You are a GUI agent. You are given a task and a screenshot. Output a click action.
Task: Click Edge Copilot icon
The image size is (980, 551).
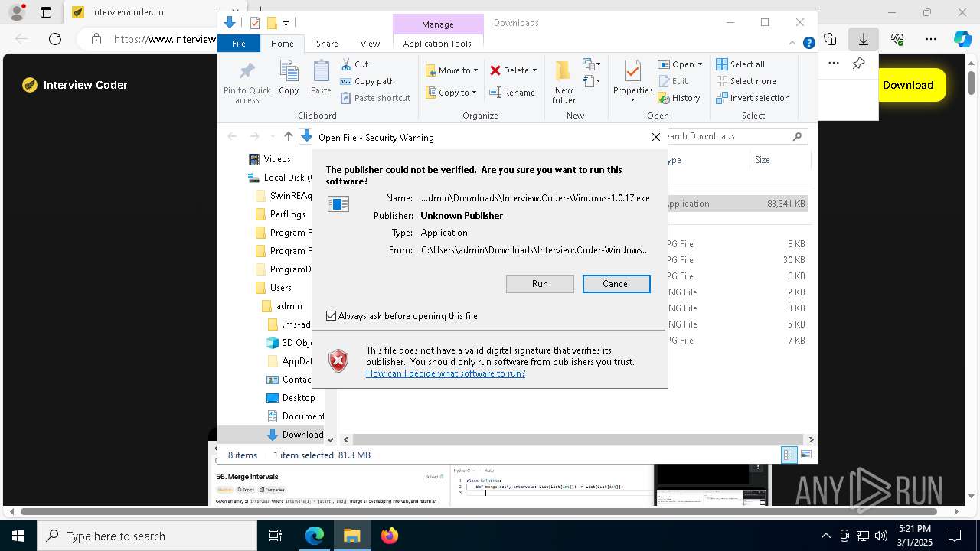962,39
